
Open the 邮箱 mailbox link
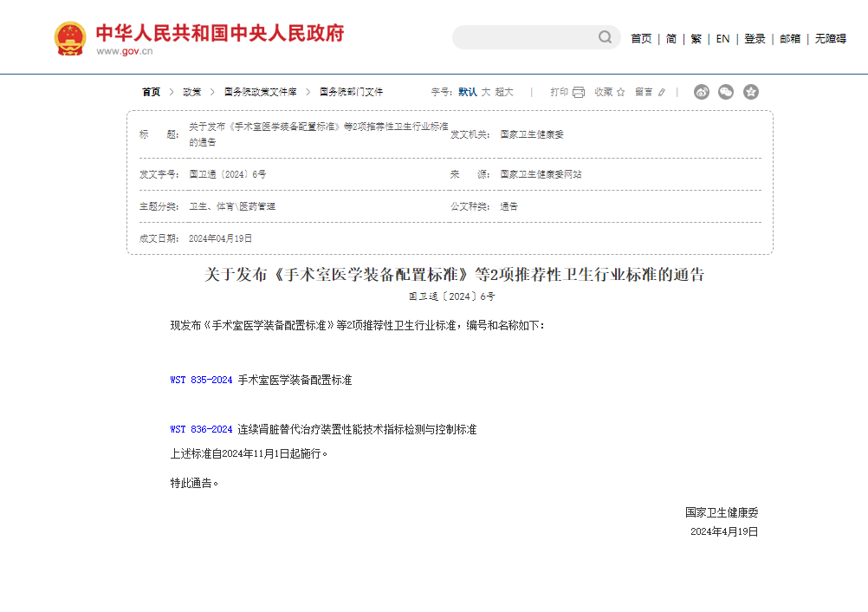tap(789, 38)
